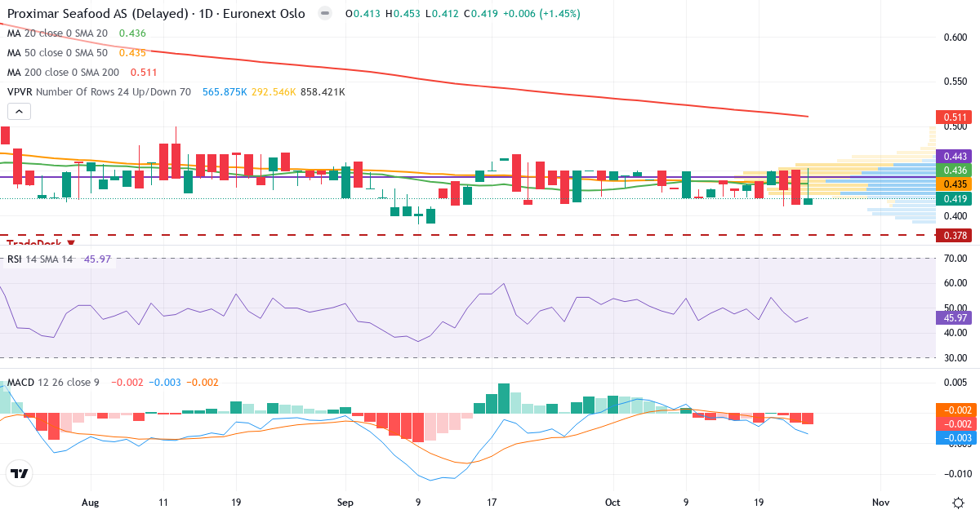The image size is (980, 514).
Task: Click the 292.546K VPVR down volume value
Action: pos(274,92)
